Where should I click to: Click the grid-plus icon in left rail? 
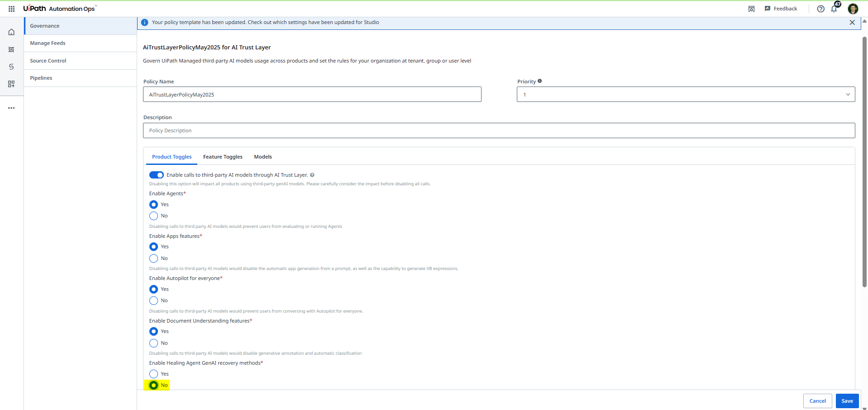click(x=11, y=84)
